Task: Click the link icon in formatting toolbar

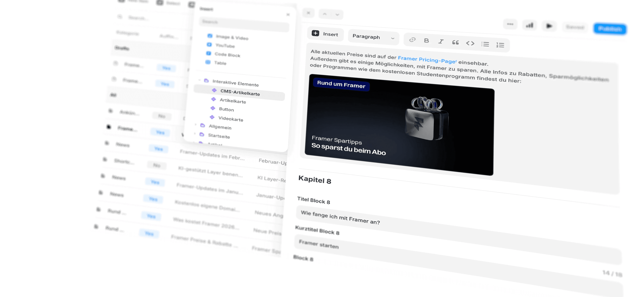Action: [x=412, y=40]
